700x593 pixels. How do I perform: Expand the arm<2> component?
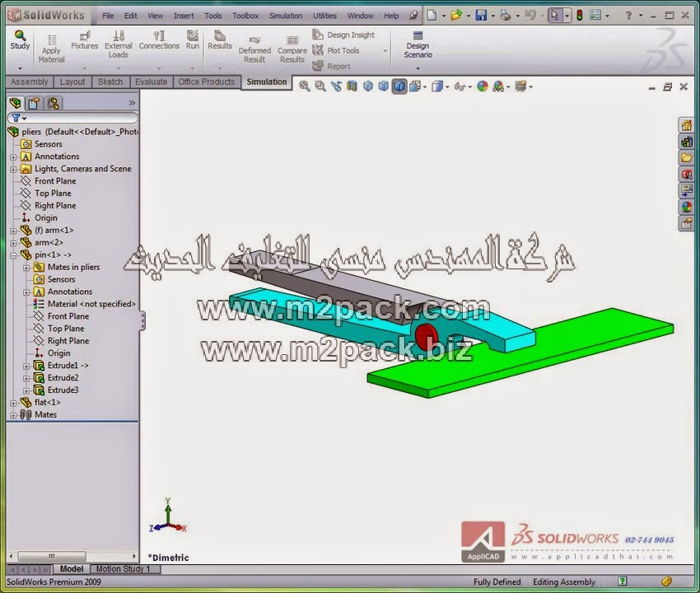click(13, 243)
